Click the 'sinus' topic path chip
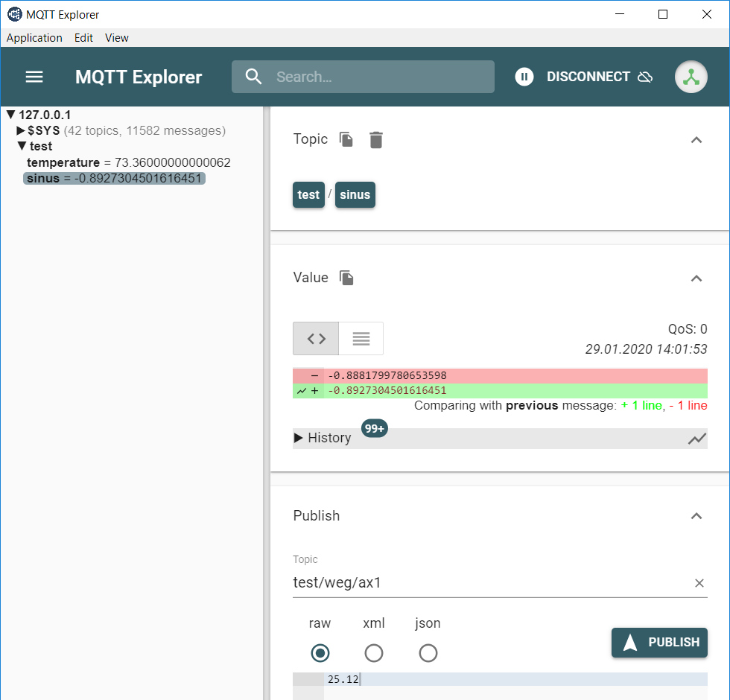The height and width of the screenshot is (700, 730). click(x=355, y=194)
